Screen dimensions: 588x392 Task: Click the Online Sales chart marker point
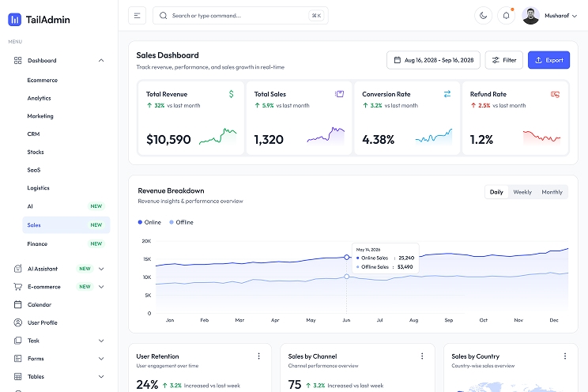point(346,258)
